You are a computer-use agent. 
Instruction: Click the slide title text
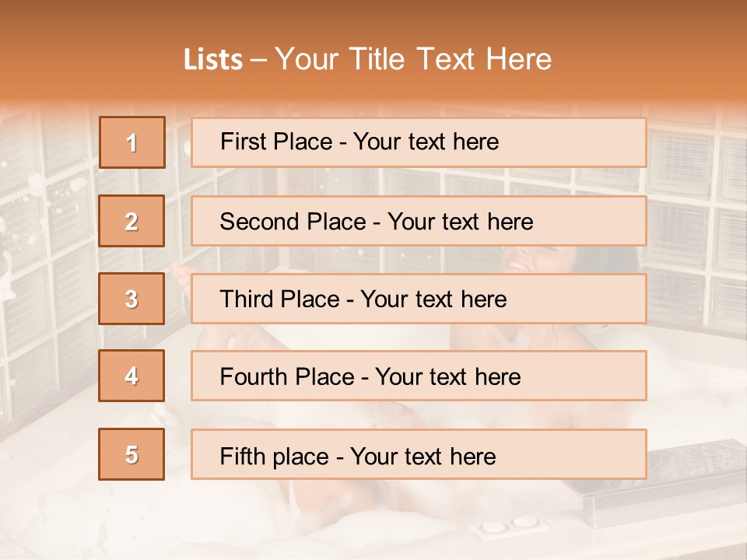[x=368, y=59]
